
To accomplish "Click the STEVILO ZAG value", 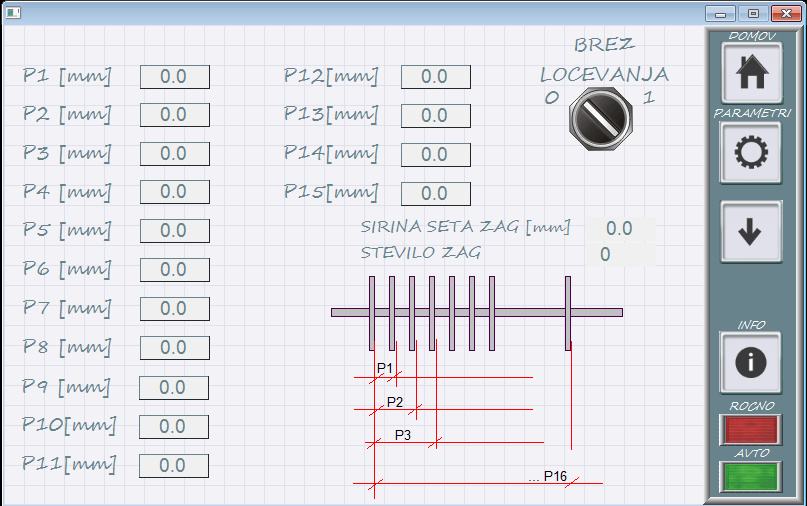I will coord(620,254).
